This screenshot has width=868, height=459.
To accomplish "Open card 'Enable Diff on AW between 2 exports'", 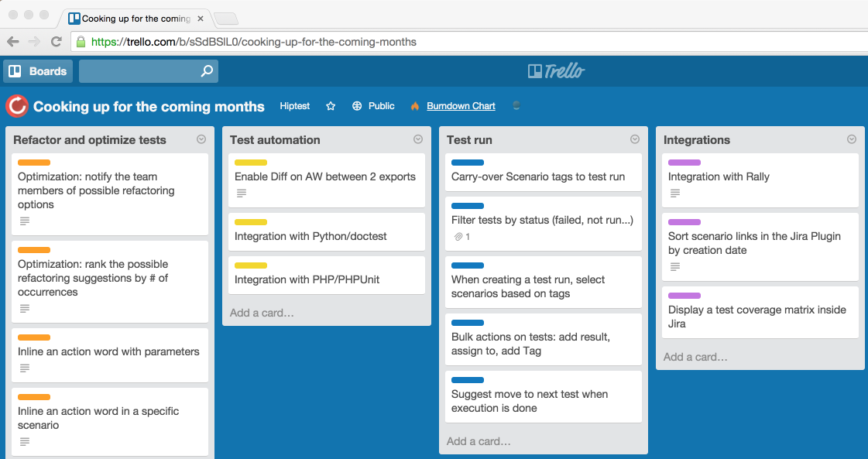I will pyautogui.click(x=327, y=180).
